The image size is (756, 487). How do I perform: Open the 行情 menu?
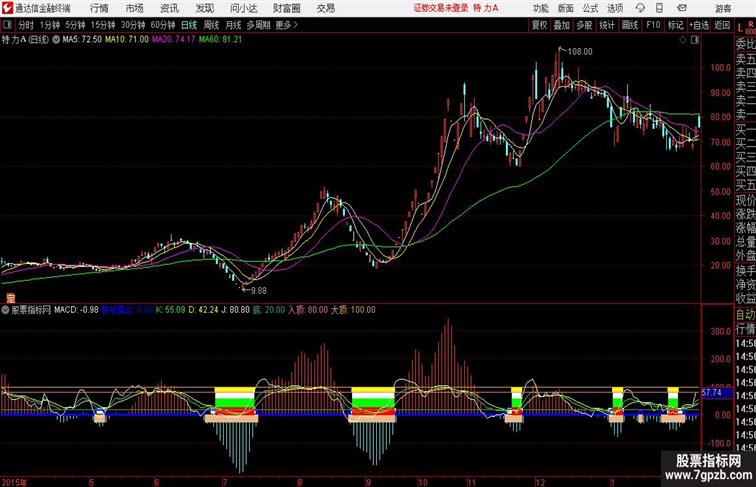[x=99, y=8]
